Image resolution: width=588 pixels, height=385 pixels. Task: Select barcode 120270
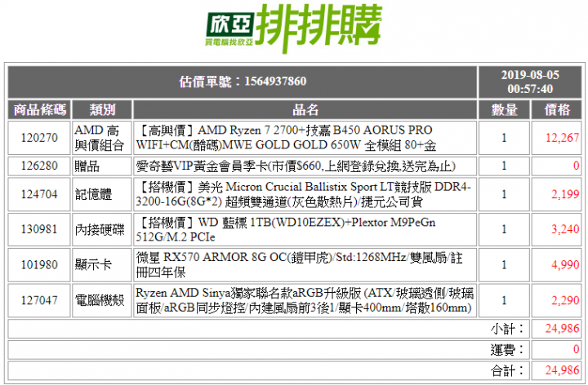tap(39, 138)
